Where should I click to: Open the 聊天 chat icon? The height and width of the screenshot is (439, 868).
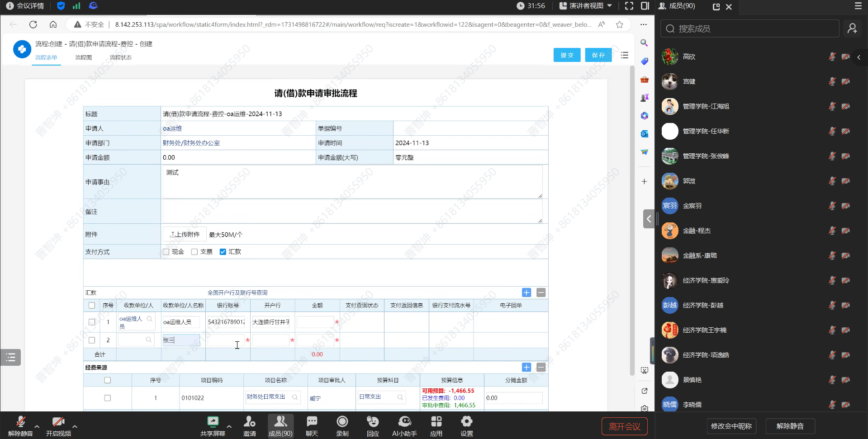pyautogui.click(x=312, y=422)
